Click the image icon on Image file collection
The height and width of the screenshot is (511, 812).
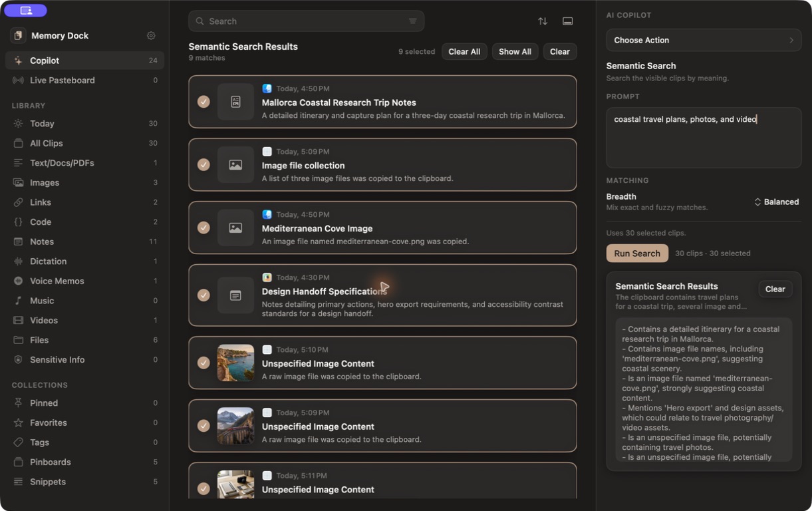click(235, 165)
